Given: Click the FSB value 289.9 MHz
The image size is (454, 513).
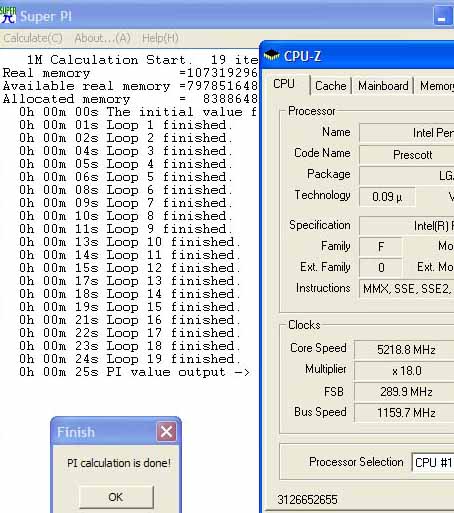Looking at the screenshot, I should [x=404, y=392].
